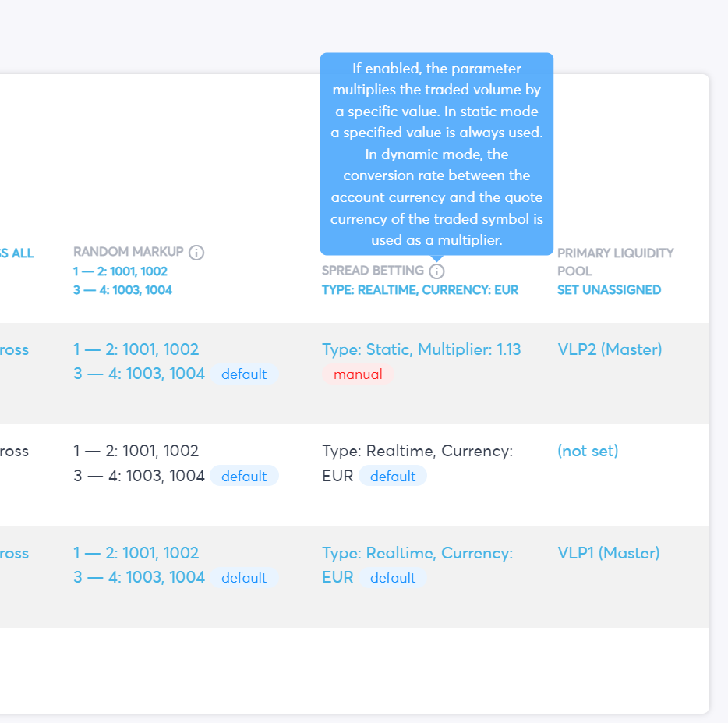Click markup 'default' badge in '(not set)' row
This screenshot has height=723, width=728.
pyautogui.click(x=244, y=476)
